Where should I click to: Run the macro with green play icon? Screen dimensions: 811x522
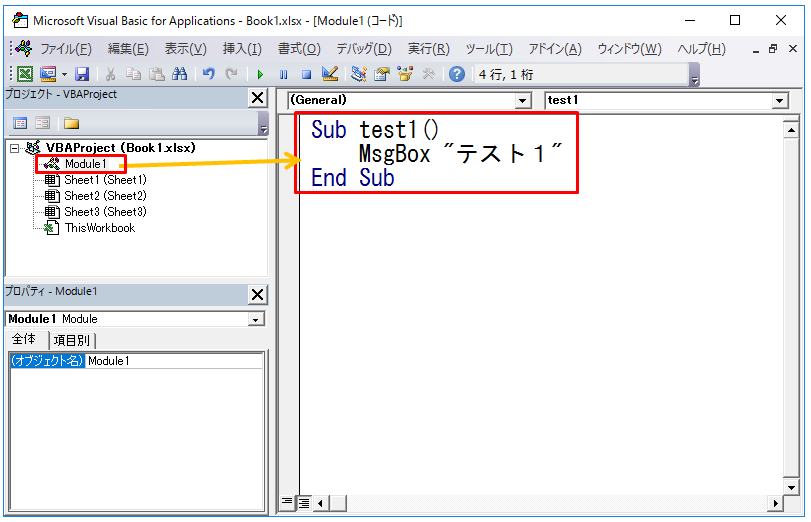tap(260, 74)
